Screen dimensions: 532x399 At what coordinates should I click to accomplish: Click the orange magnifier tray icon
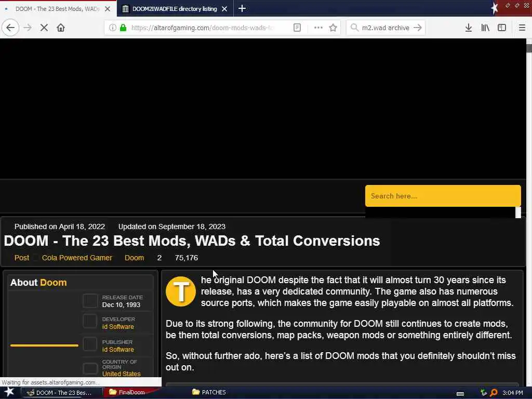pyautogui.click(x=494, y=393)
